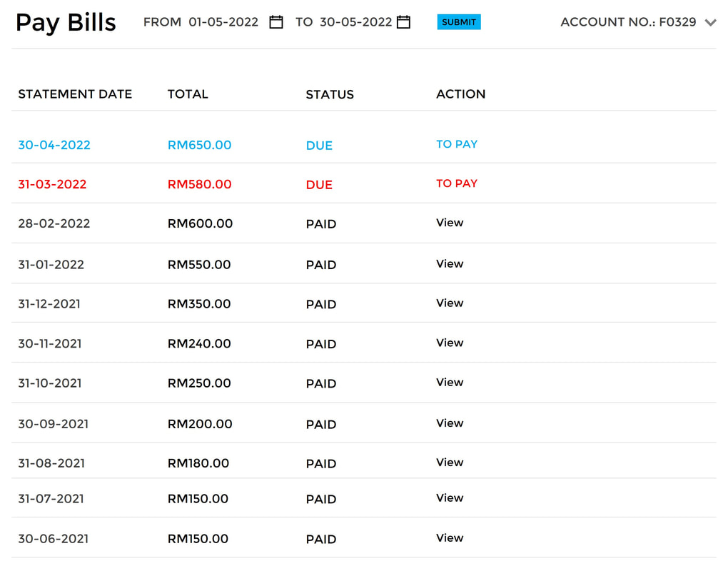Click the amount RM350.00
Screen dimensions: 728x571
[x=199, y=303]
